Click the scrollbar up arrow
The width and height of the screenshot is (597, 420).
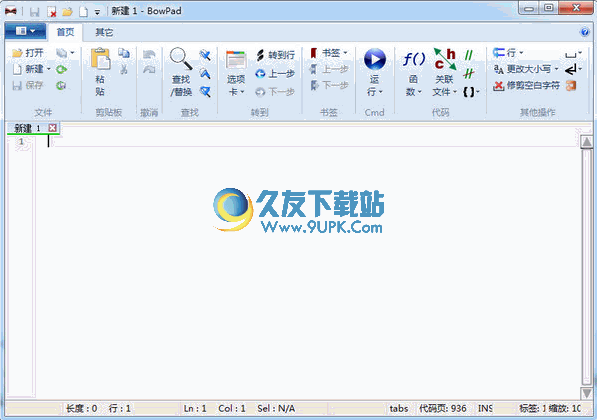click(586, 142)
